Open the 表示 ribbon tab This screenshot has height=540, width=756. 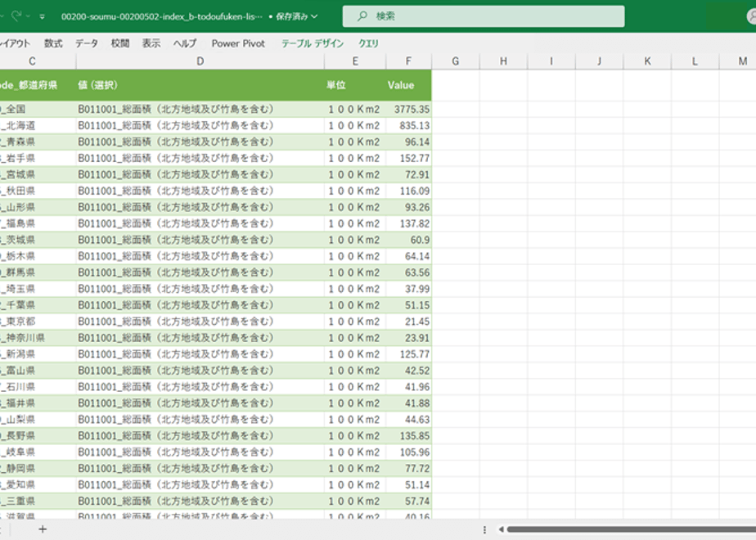(x=151, y=43)
